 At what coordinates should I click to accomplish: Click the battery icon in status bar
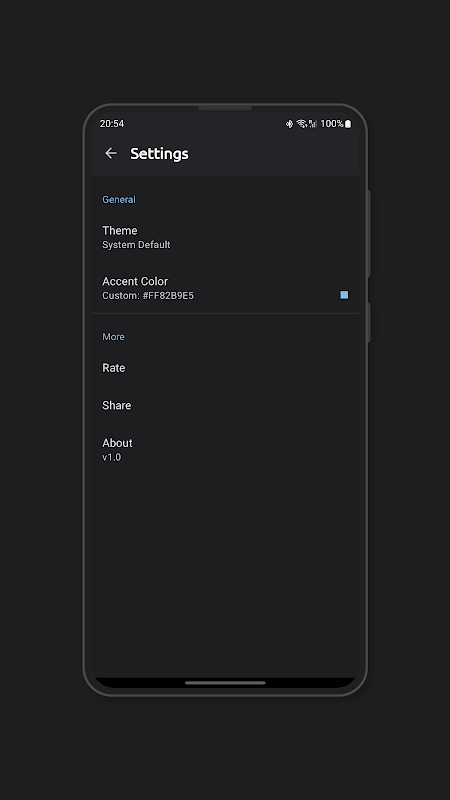348,123
